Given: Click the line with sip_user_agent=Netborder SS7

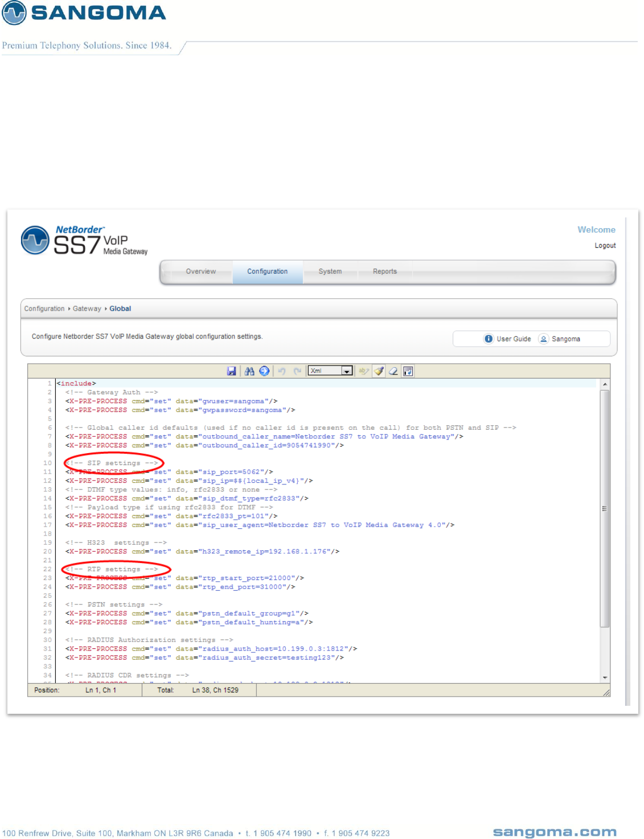Looking at the screenshot, I should [x=260, y=525].
